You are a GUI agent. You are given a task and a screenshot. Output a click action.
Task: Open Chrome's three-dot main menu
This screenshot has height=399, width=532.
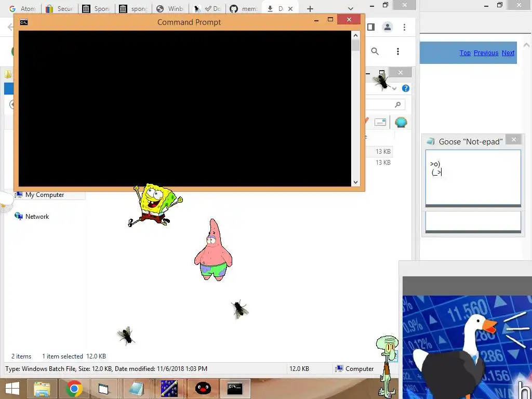(x=404, y=27)
